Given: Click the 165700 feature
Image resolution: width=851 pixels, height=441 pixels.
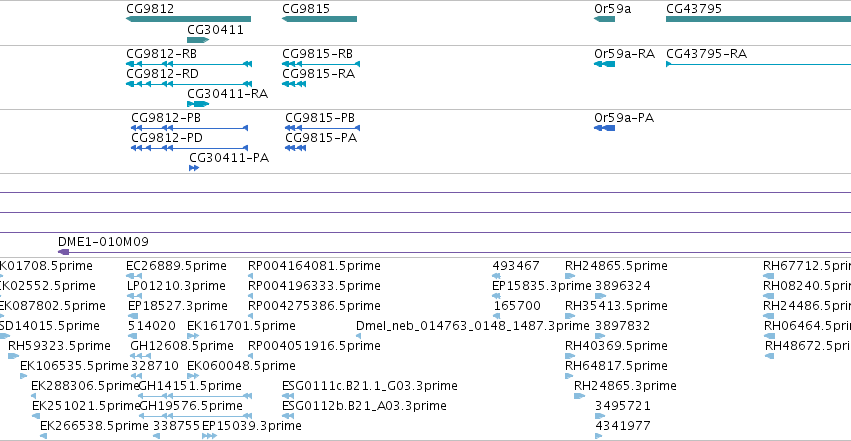Looking at the screenshot, I should click(497, 316).
